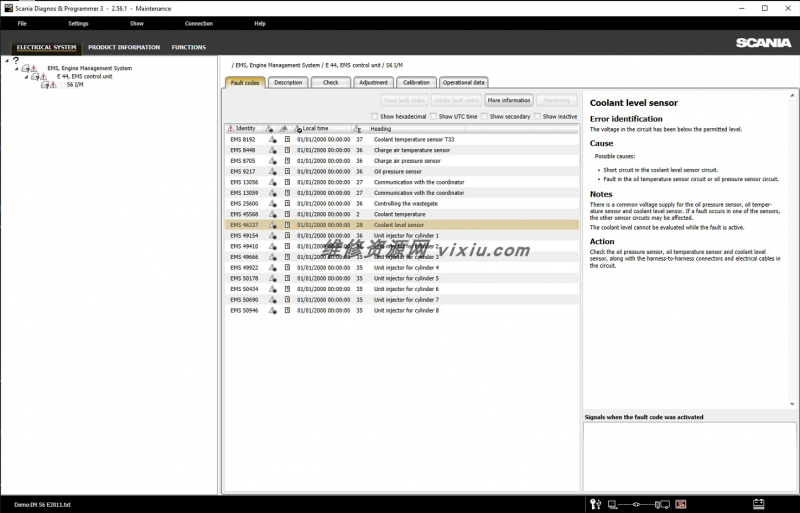Enable the Show secondary checkbox
This screenshot has width=800, height=513.
tap(484, 116)
